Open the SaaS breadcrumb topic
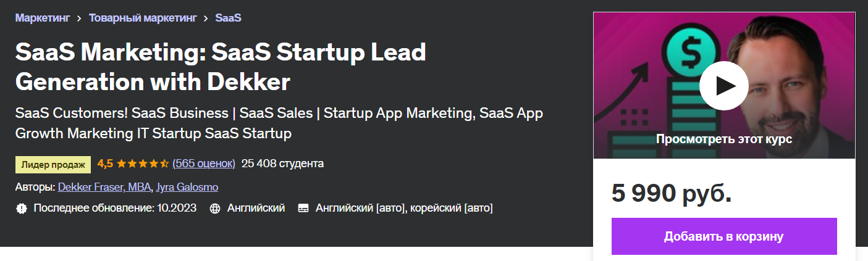 coord(228,18)
